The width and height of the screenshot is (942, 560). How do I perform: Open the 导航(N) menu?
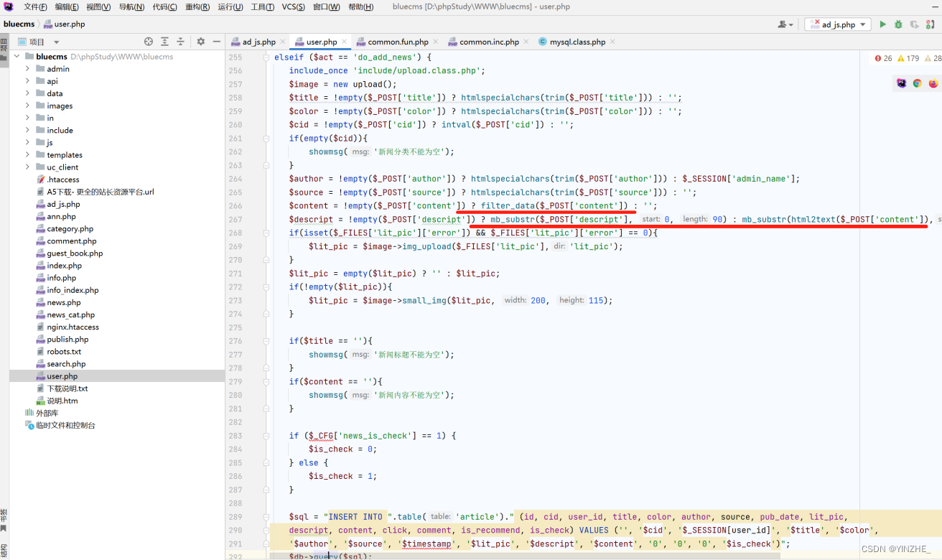pos(131,6)
